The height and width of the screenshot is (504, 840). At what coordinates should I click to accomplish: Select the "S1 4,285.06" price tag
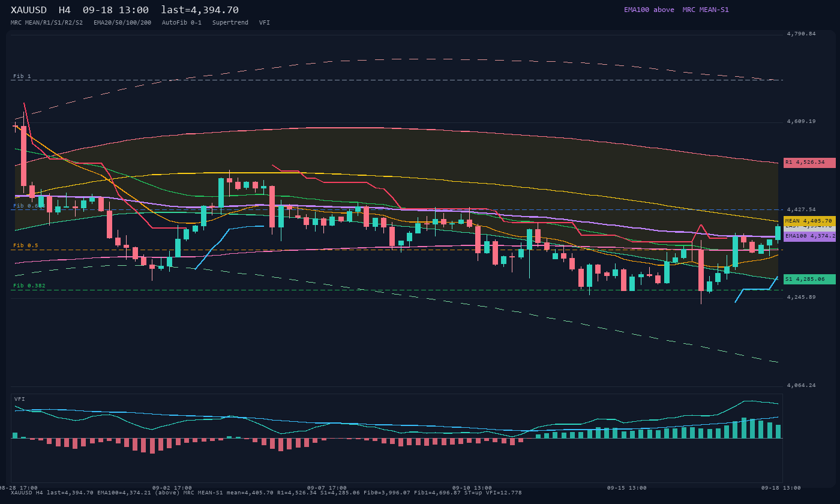[x=809, y=279]
